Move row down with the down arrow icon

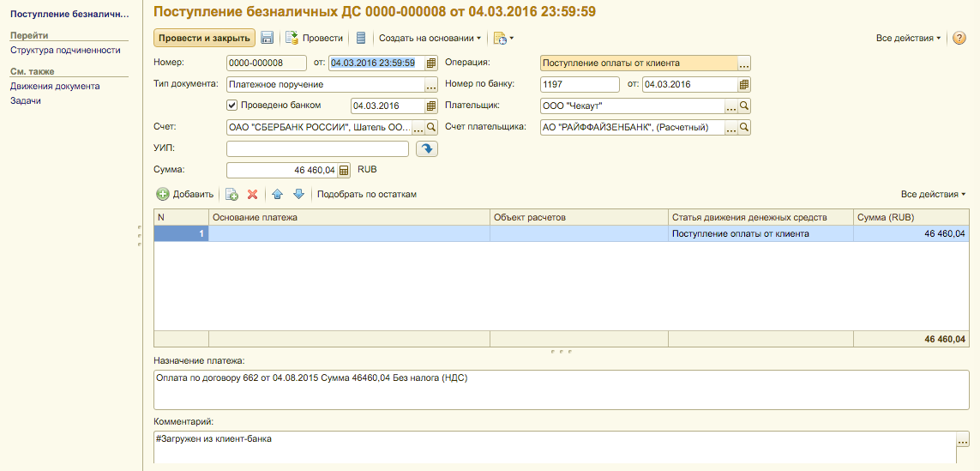(298, 195)
